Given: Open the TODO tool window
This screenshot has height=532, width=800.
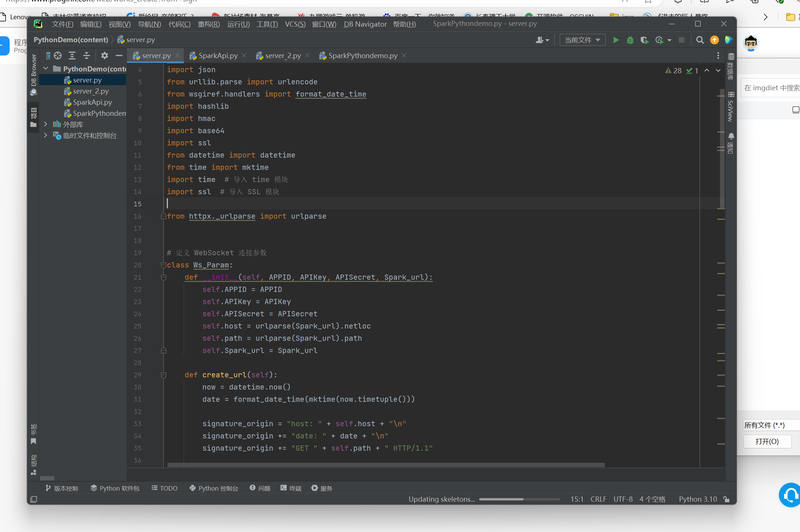Looking at the screenshot, I should 164,488.
